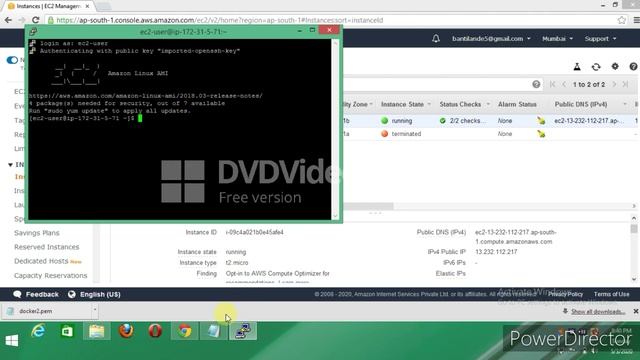Screen dimensions: 640x360
Task: Click the instance ID i-09c4a021b0e45afe4
Action: click(254, 232)
